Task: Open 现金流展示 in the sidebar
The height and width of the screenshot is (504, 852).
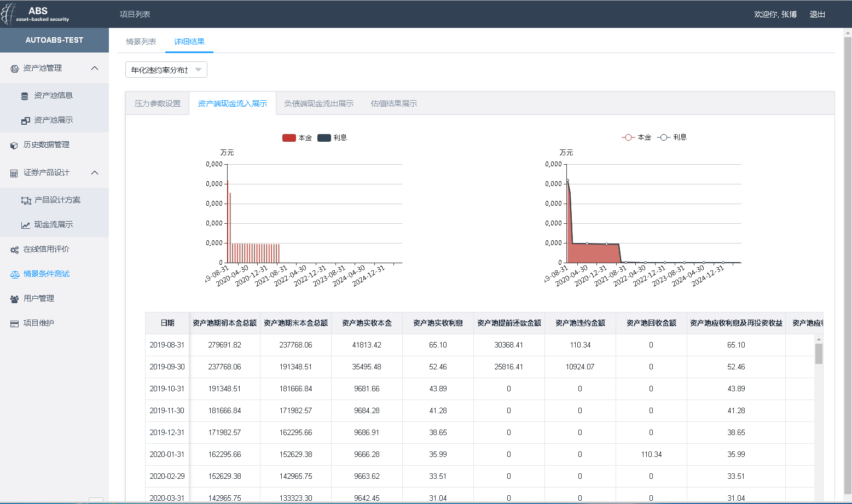Action: coord(54,224)
